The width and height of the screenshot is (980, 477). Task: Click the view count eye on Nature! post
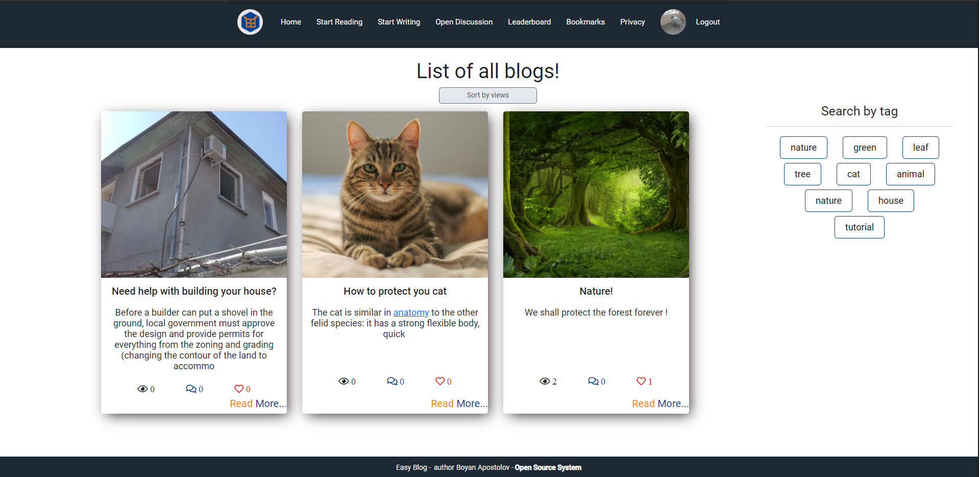(544, 381)
